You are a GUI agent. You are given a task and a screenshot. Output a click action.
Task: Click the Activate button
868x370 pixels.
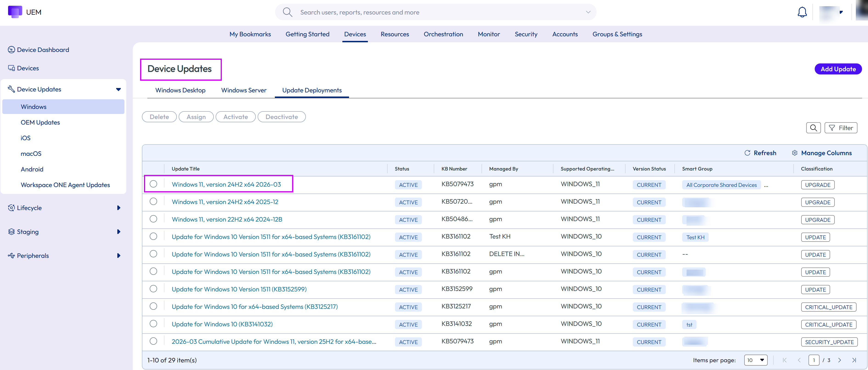235,117
